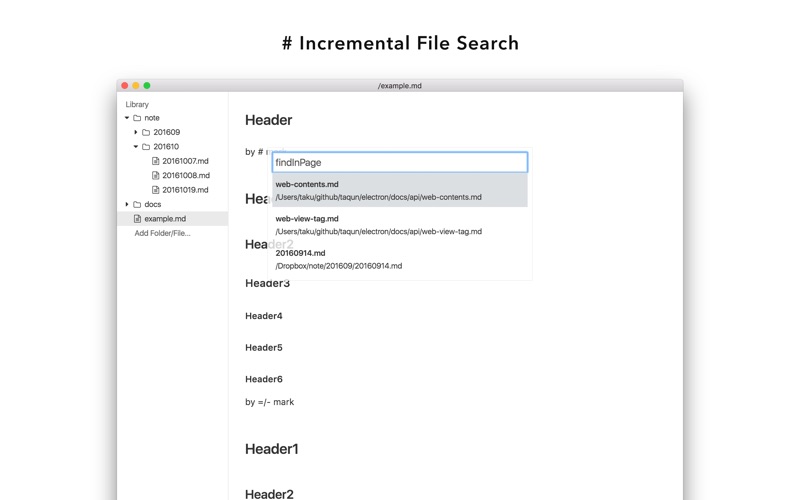Open 20161008.md in the sidebar
This screenshot has width=800, height=500.
pos(186,175)
